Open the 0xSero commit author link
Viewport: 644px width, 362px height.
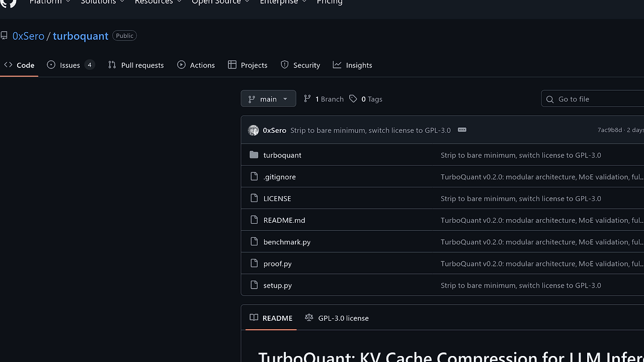pyautogui.click(x=274, y=130)
